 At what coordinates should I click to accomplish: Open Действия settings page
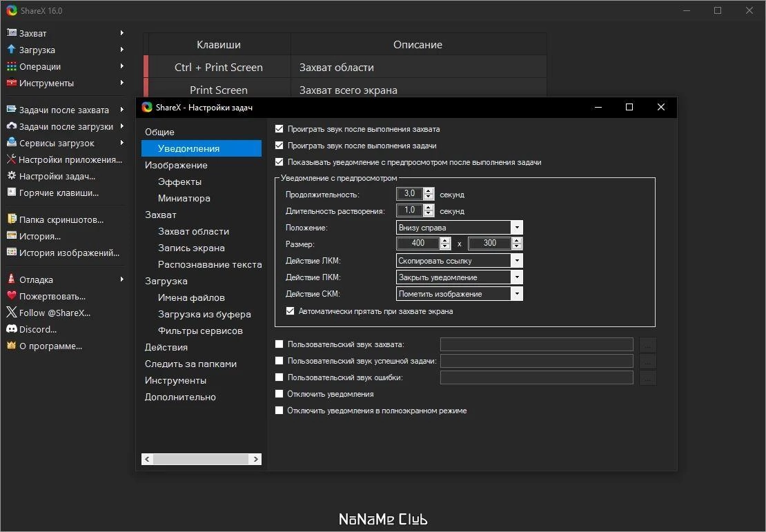(166, 347)
